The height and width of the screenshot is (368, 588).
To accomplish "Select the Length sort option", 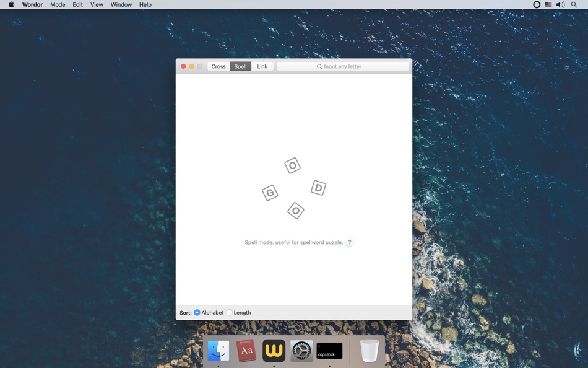I will 229,312.
